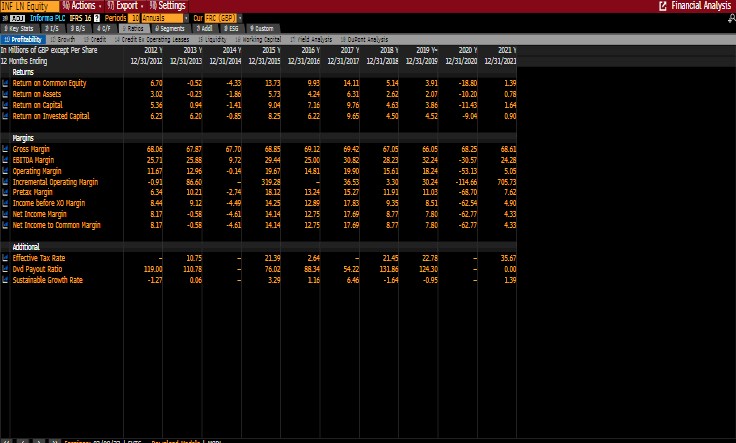Viewport: 736px width, 443px height.
Task: Open chart for Return on Common Equity
Action: (5, 83)
